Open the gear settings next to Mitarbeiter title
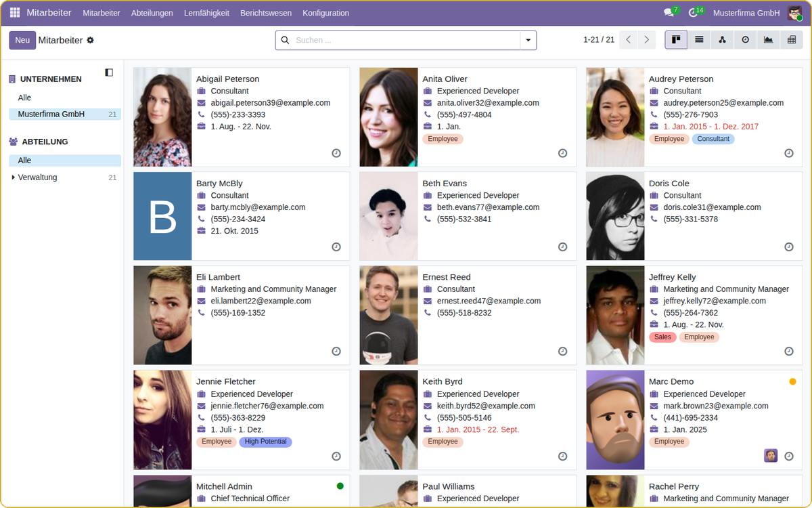Image resolution: width=812 pixels, height=508 pixels. point(90,41)
